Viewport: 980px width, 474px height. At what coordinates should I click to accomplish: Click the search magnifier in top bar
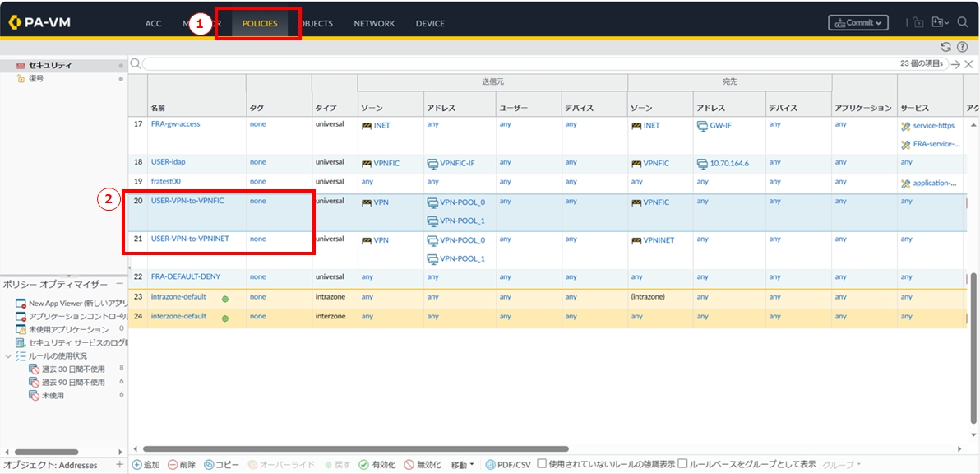point(963,23)
